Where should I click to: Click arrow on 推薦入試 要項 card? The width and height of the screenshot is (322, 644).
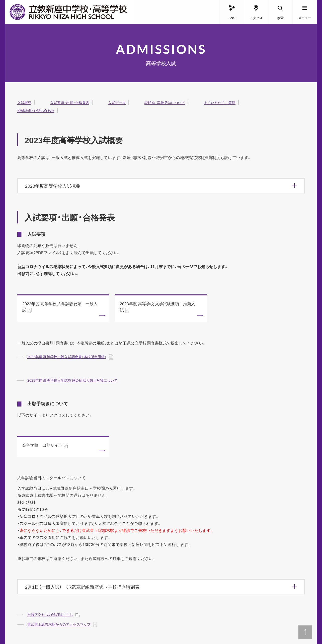(x=200, y=315)
